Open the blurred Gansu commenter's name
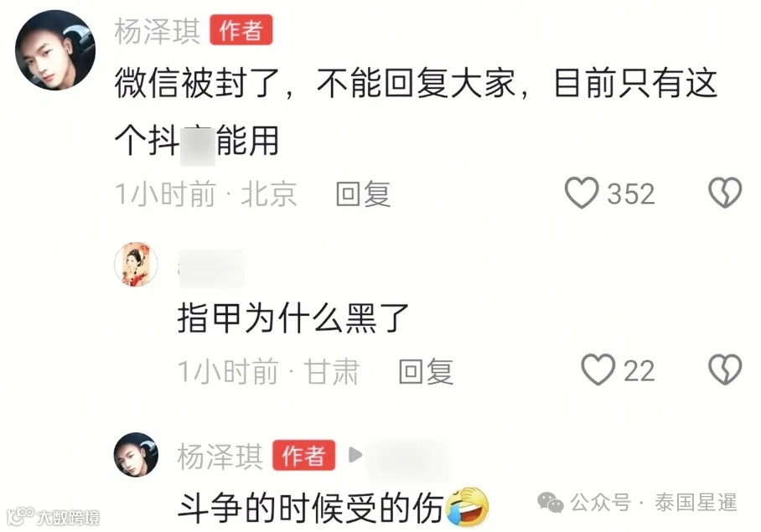This screenshot has height=532, width=761. 211,268
